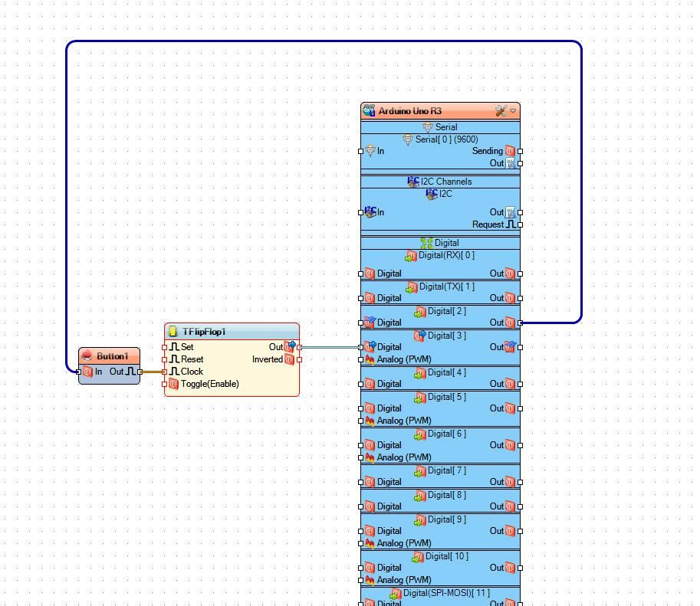
Task: Click the I2C Out pin icon
Action: pyautogui.click(x=511, y=212)
